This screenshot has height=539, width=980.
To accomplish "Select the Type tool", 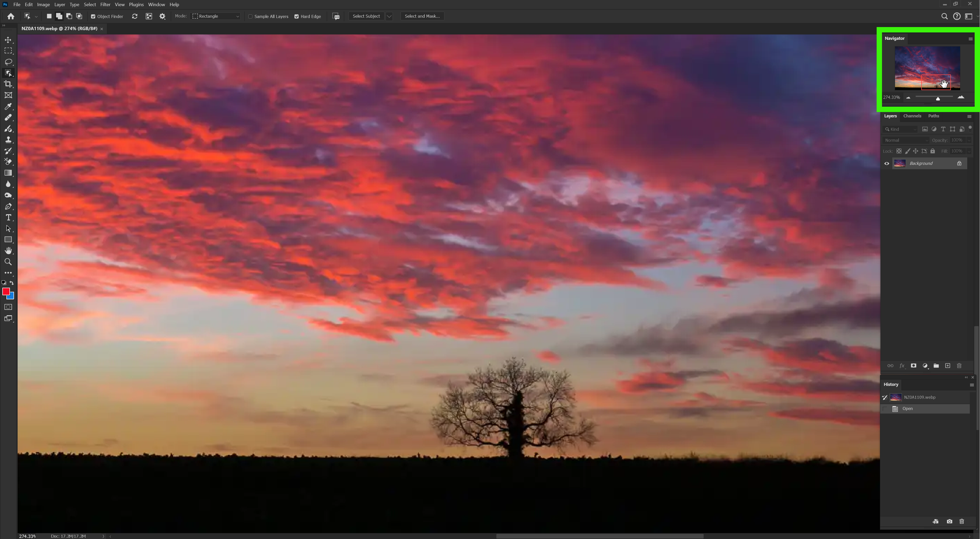I will (8, 218).
